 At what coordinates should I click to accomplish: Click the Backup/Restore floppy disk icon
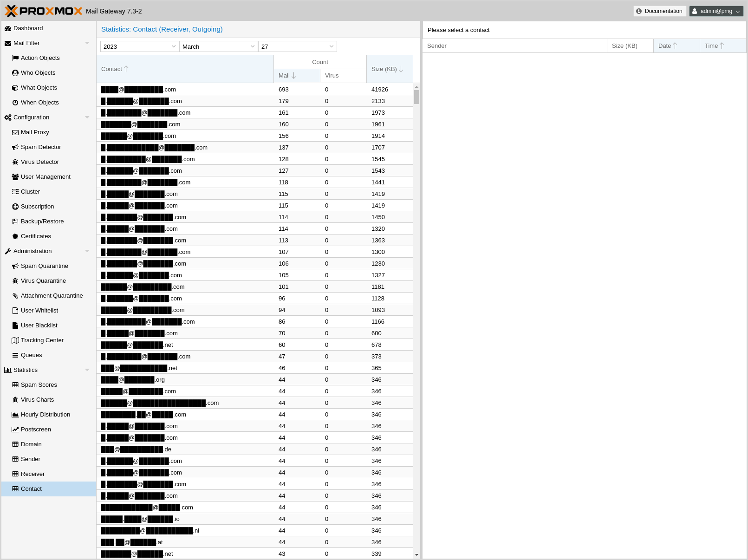click(15, 221)
